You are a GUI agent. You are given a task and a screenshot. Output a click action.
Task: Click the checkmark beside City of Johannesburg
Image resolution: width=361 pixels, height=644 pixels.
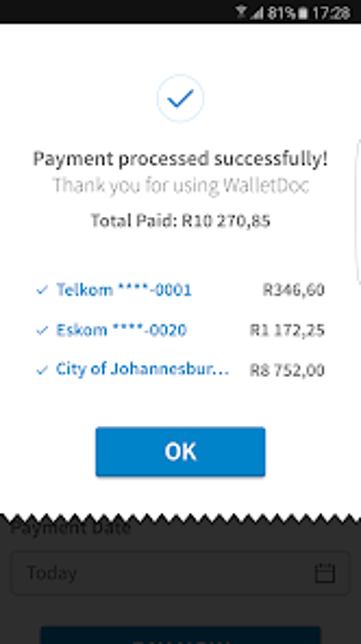[42, 370]
